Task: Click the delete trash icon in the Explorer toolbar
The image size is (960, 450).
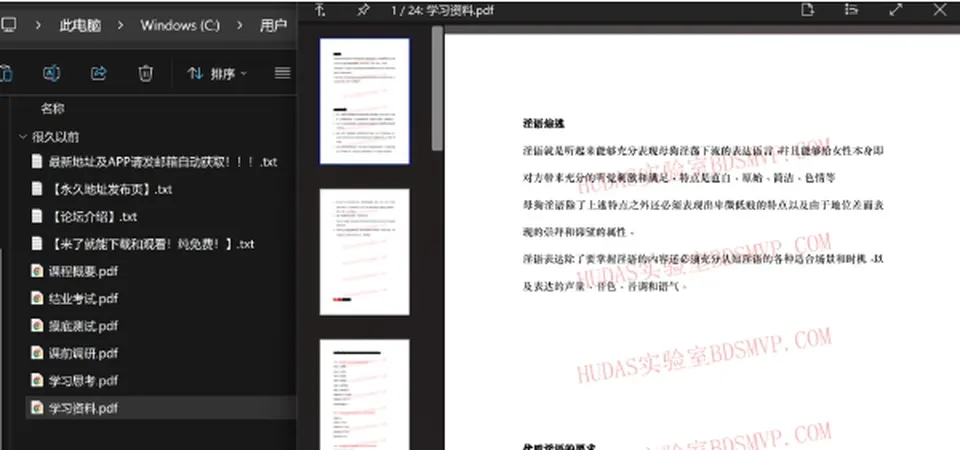Action: click(145, 73)
